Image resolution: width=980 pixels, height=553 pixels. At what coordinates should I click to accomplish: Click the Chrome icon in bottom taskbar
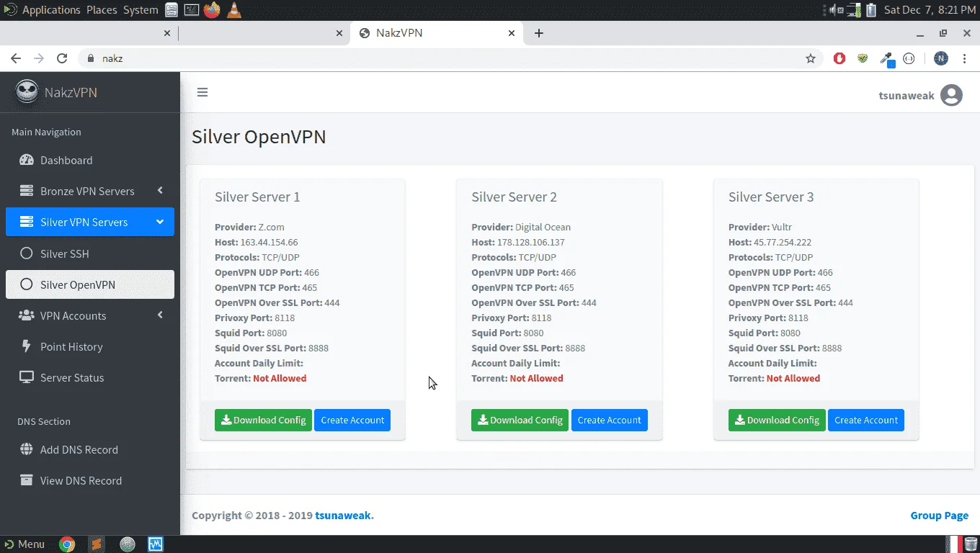point(67,544)
